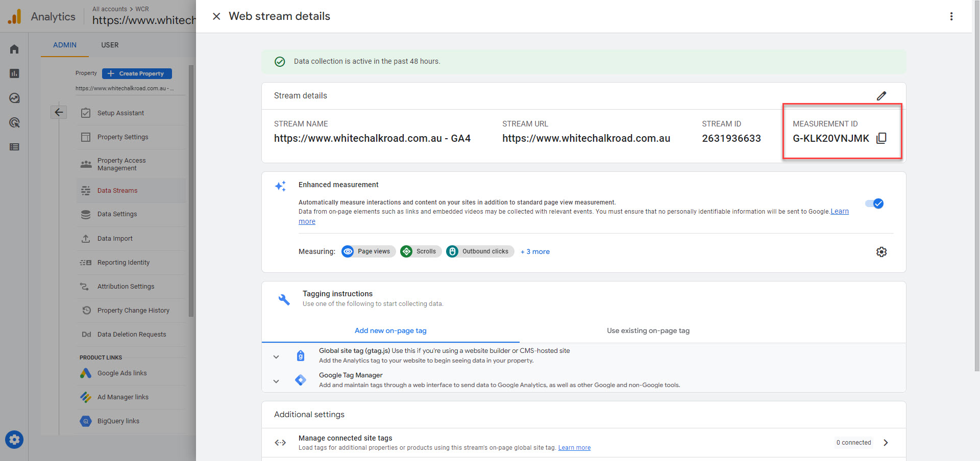Screen dimensions: 980x461
Task: Open Advertising icon in left sidebar
Action: 14,122
